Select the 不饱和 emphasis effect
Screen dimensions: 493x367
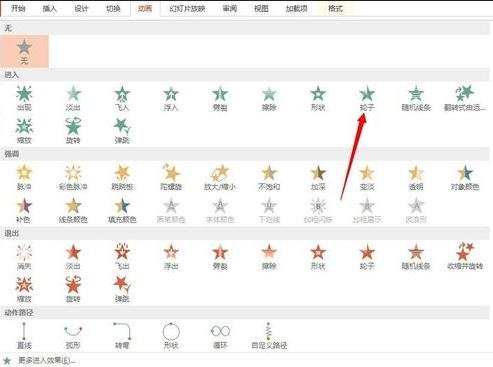(269, 177)
